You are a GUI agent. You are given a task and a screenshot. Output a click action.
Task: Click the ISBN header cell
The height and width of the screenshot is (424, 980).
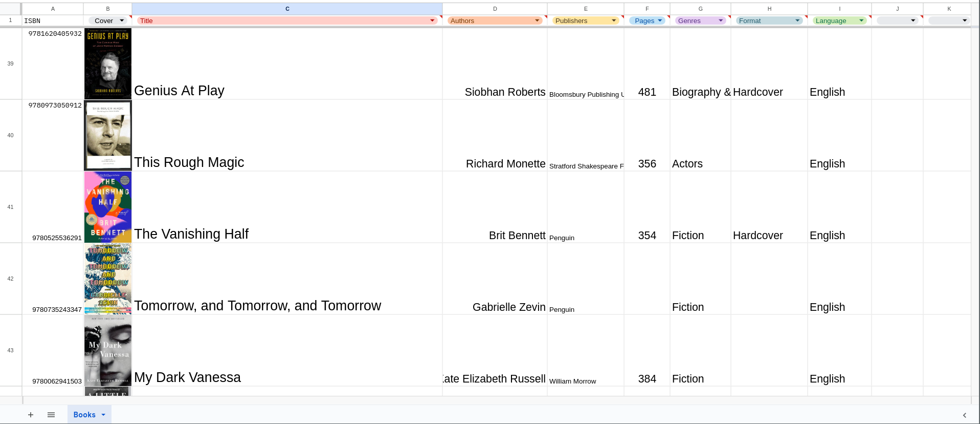[53, 20]
